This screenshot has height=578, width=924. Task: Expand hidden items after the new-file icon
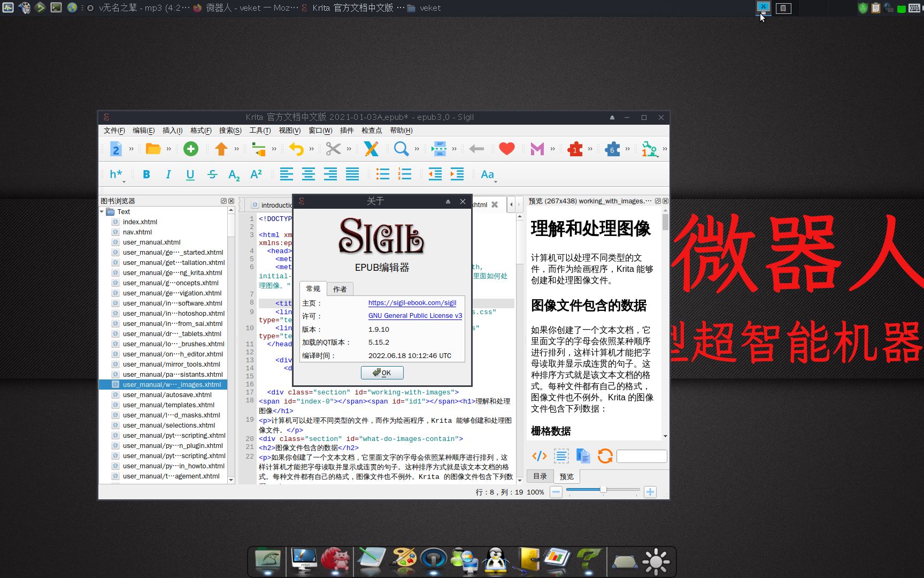pos(131,149)
